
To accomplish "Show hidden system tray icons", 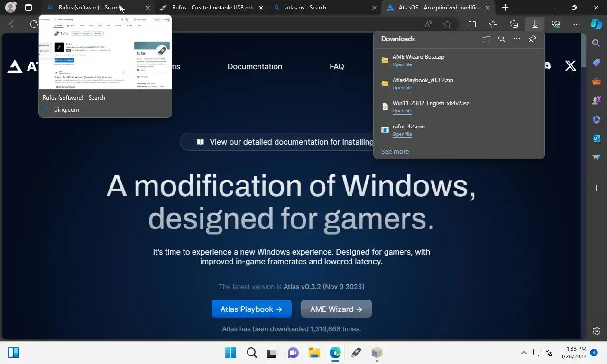I will (x=524, y=353).
